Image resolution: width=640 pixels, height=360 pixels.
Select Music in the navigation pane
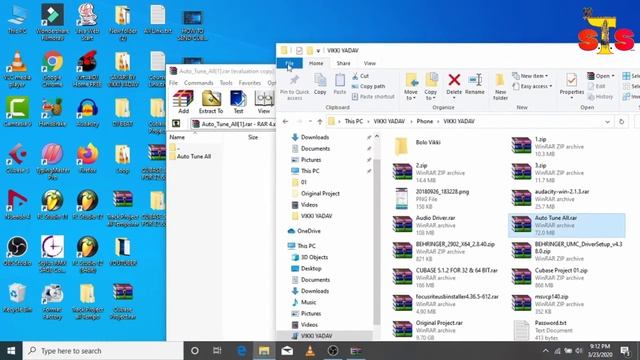click(x=308, y=302)
